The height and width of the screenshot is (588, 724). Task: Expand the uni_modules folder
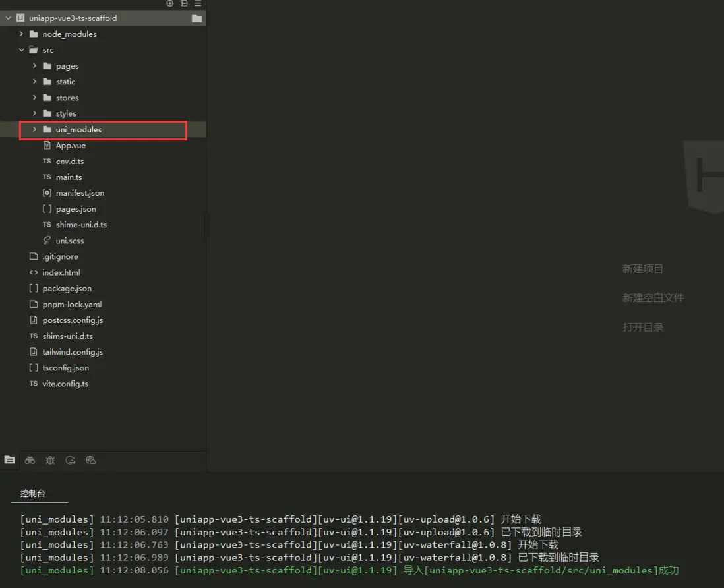point(34,130)
